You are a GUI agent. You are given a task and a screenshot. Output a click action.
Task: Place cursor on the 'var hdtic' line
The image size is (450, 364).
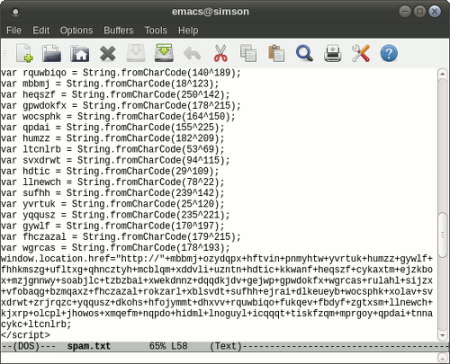click(110, 171)
